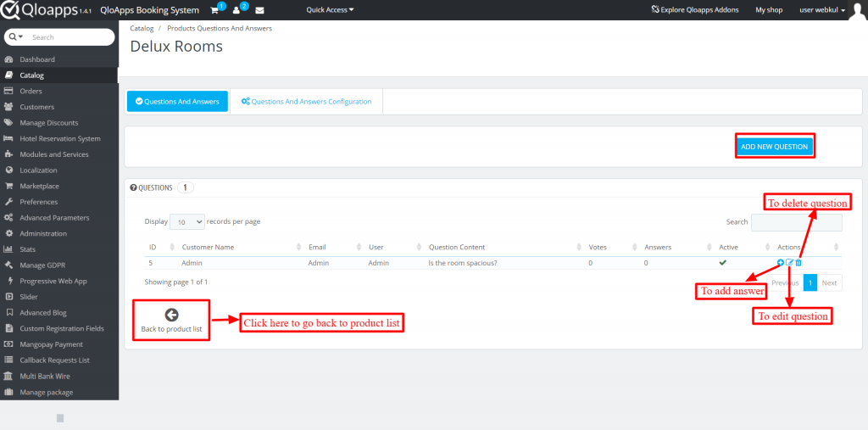Open Hotel Reservation System in sidebar
868x430 pixels.
click(58, 138)
